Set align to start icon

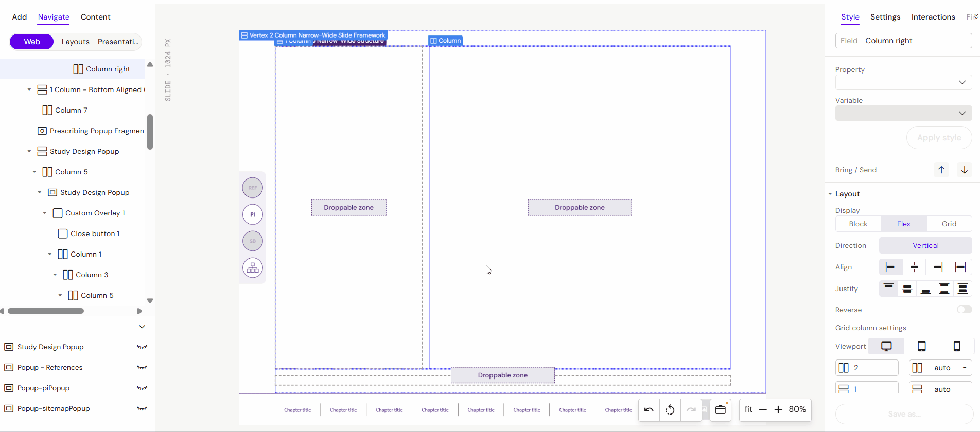tap(890, 267)
